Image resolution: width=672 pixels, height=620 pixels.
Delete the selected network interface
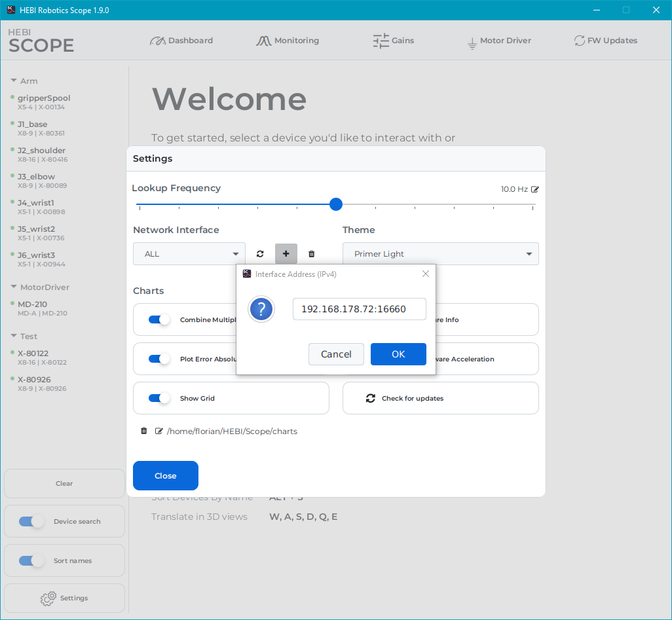point(311,253)
